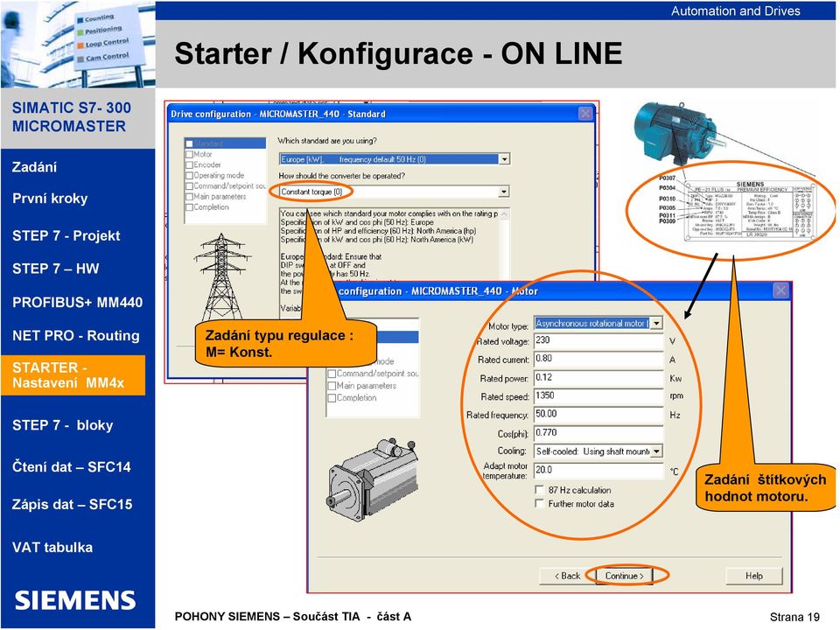Click the servo motor illustration in Motor dialog
This screenshot has height=630, width=840.
pos(372,479)
